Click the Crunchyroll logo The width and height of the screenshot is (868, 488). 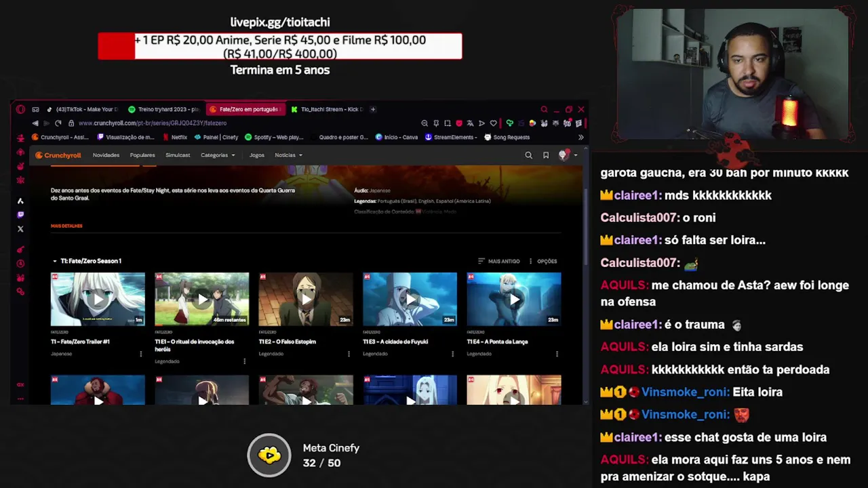[58, 155]
